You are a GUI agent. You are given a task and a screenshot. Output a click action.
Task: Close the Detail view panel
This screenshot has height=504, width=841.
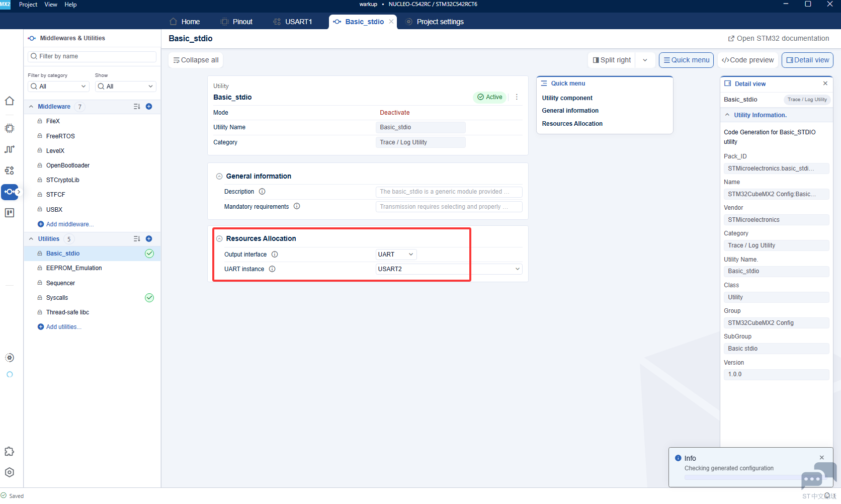(x=825, y=83)
